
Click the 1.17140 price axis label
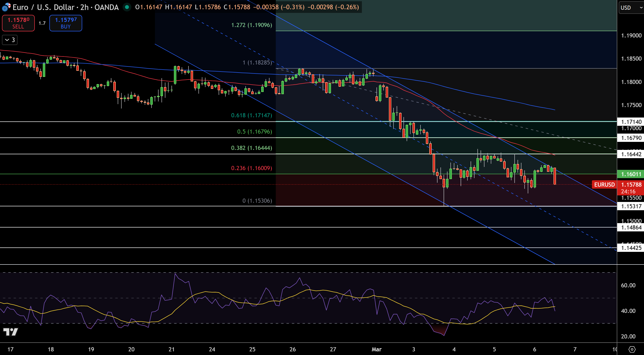point(630,122)
